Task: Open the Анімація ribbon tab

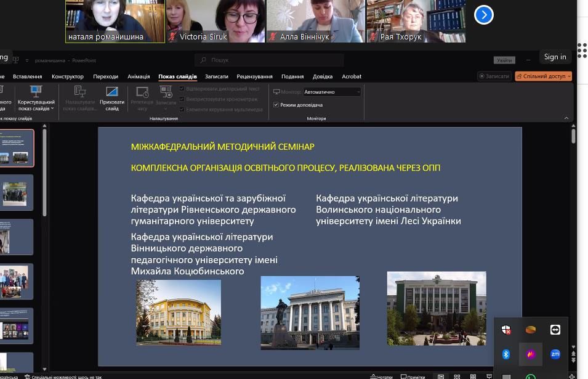Action: pos(139,76)
